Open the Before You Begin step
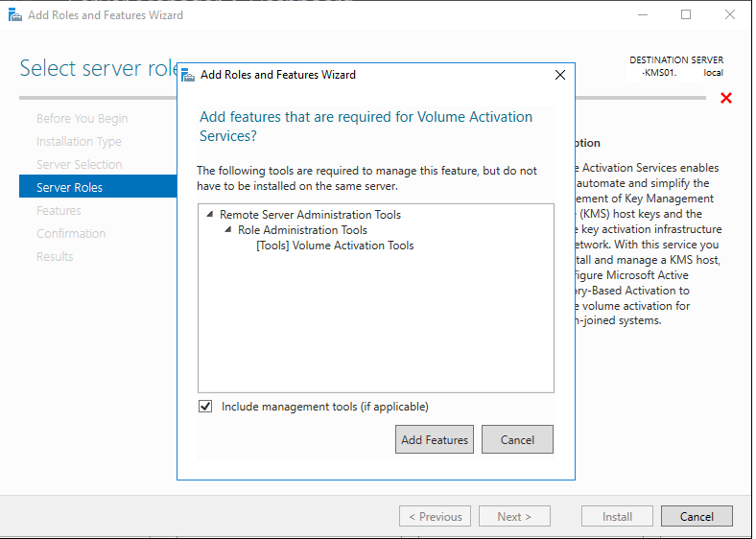The width and height of the screenshot is (756, 539). click(82, 119)
